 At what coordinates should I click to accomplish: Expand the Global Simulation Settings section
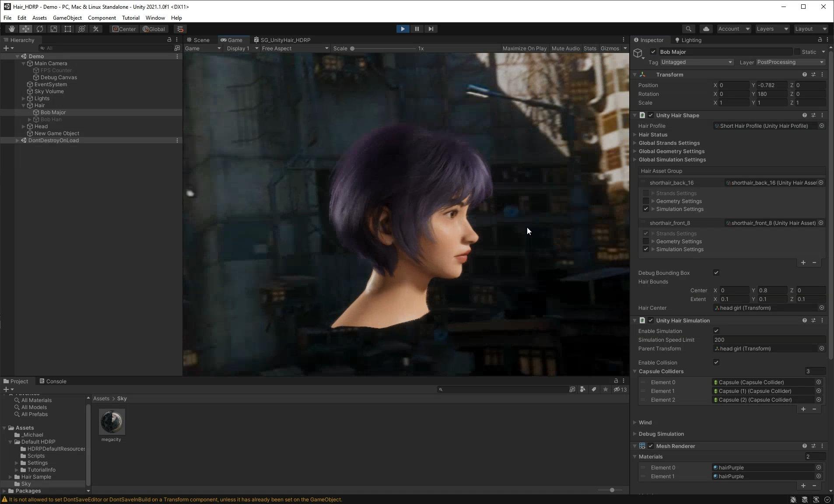672,160
